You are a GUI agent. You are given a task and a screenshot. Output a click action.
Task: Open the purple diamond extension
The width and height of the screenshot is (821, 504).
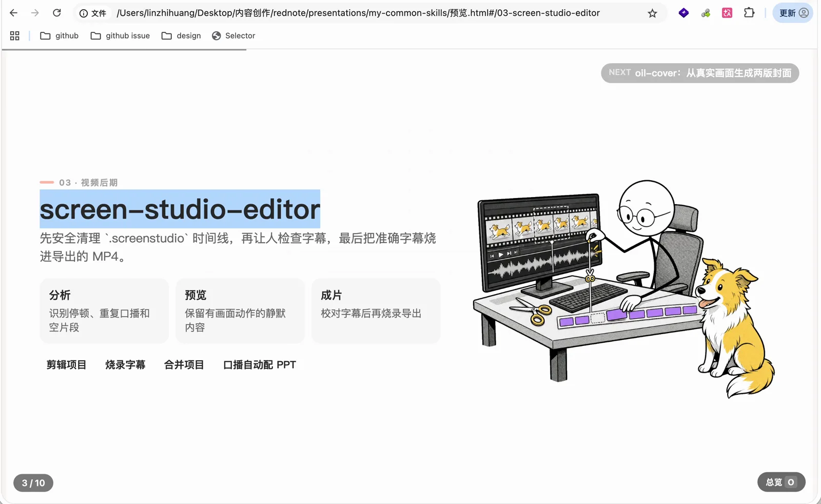tap(683, 13)
